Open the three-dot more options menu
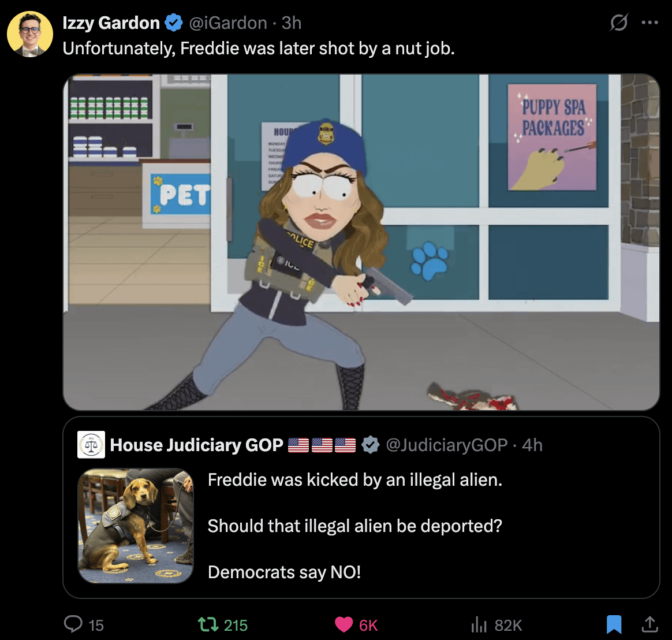672x640 pixels. click(649, 23)
